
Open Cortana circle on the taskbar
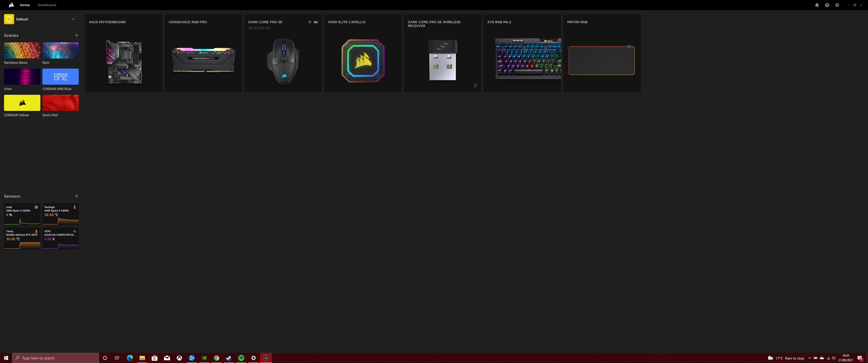(x=105, y=358)
